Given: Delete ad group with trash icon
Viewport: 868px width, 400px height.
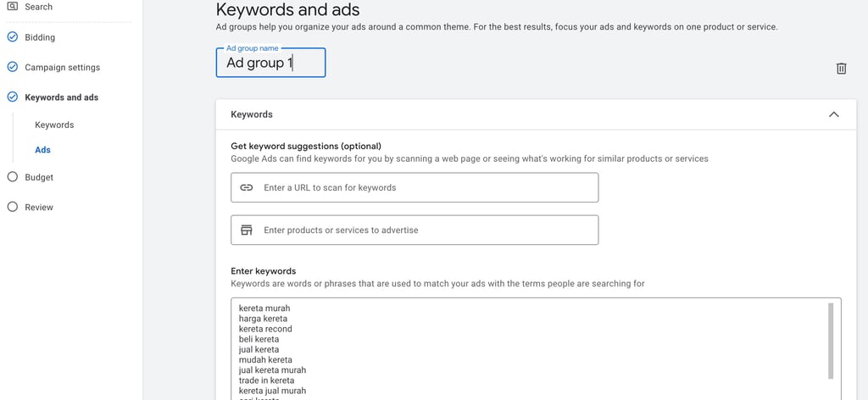Looking at the screenshot, I should pyautogui.click(x=841, y=69).
